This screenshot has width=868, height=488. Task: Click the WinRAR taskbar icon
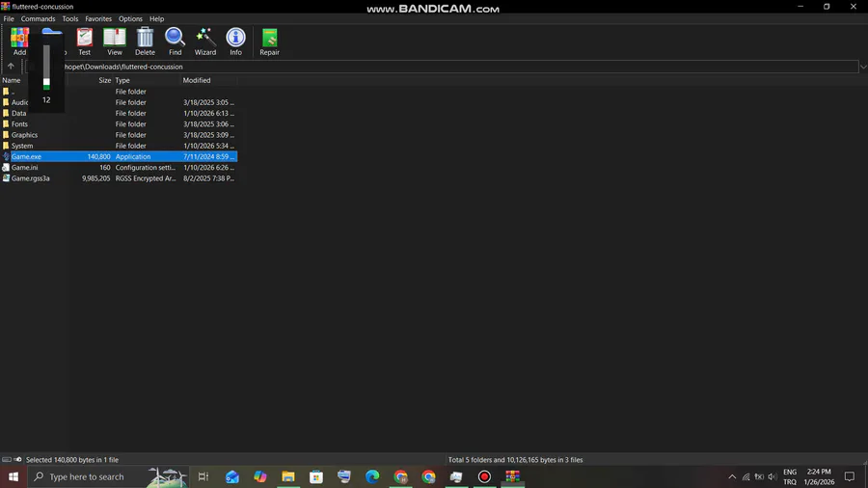click(x=513, y=476)
